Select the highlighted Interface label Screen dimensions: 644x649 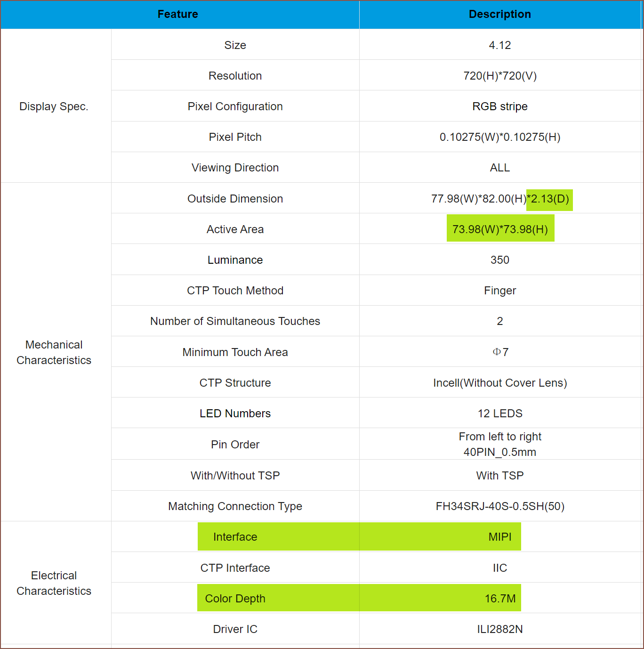coord(235,537)
